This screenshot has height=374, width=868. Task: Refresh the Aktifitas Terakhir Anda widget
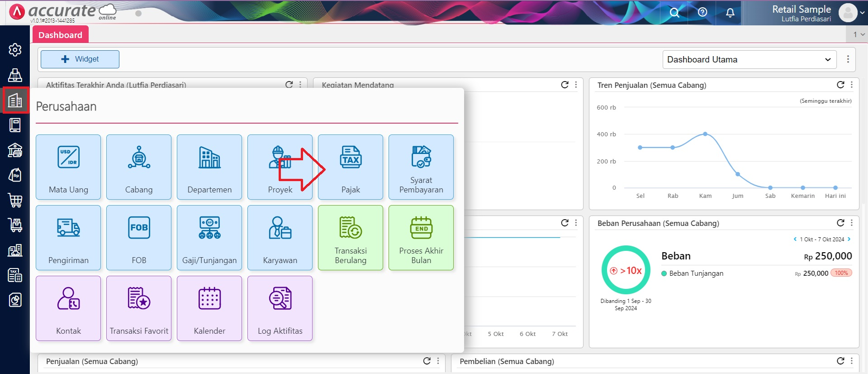click(x=289, y=85)
